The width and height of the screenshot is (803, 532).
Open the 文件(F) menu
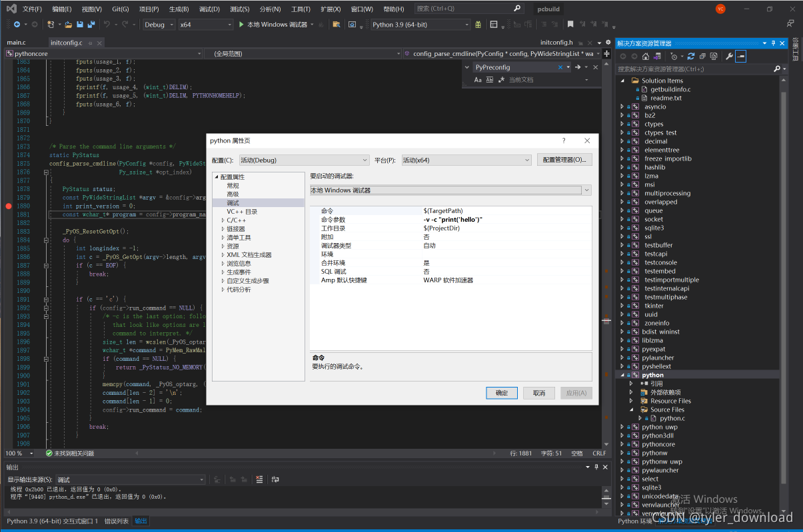click(x=32, y=9)
